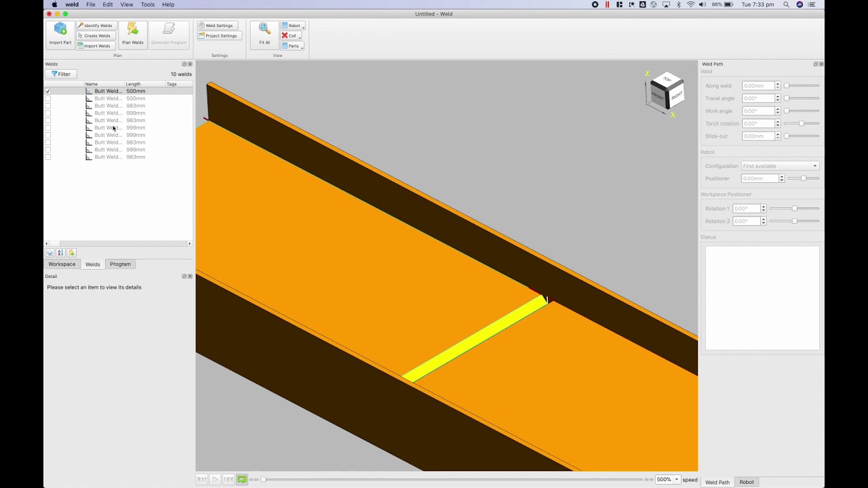Open the playback speed 500% dropdown
Image resolution: width=868 pixels, height=488 pixels.
tap(667, 479)
